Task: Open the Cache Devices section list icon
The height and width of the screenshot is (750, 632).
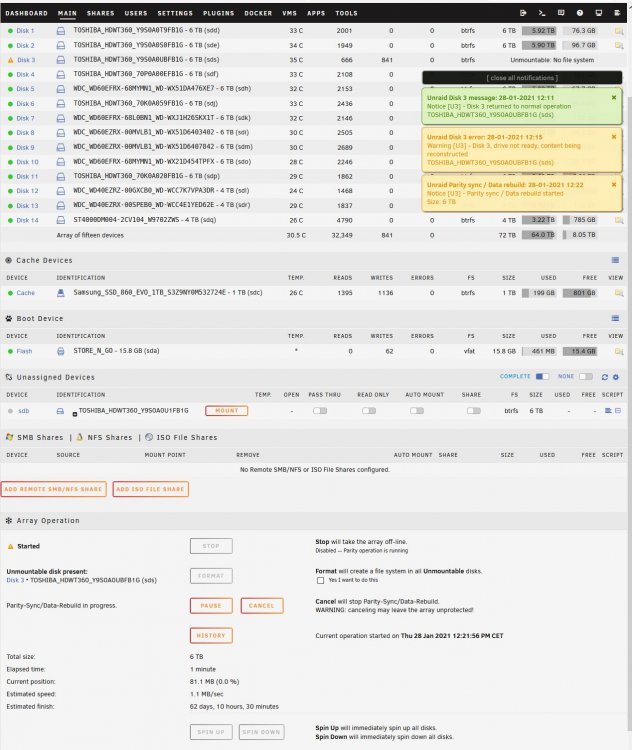Action: 615,260
